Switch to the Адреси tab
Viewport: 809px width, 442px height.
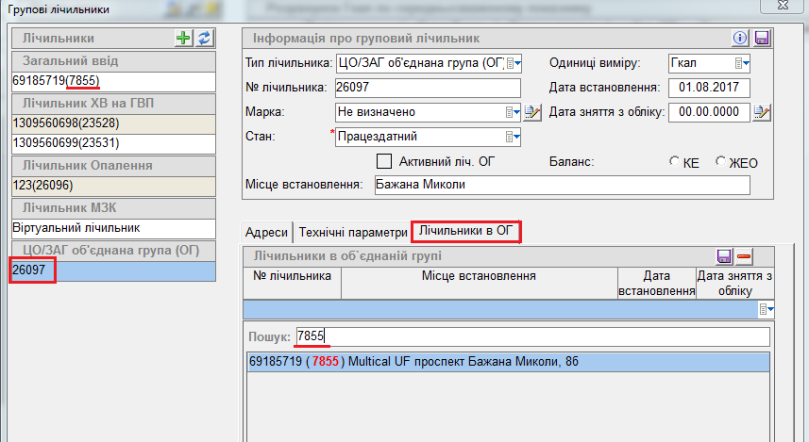(x=267, y=232)
